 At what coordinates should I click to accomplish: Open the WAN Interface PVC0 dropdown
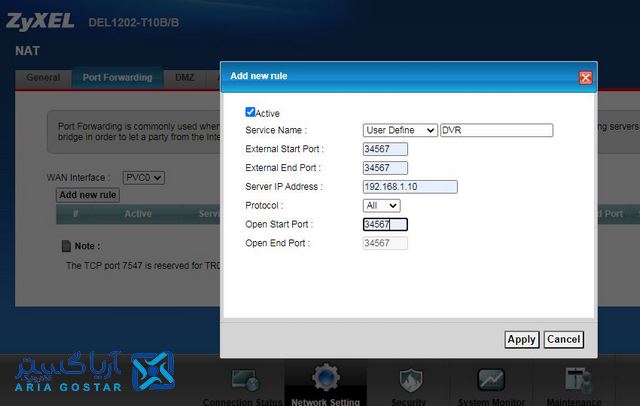pyautogui.click(x=144, y=177)
